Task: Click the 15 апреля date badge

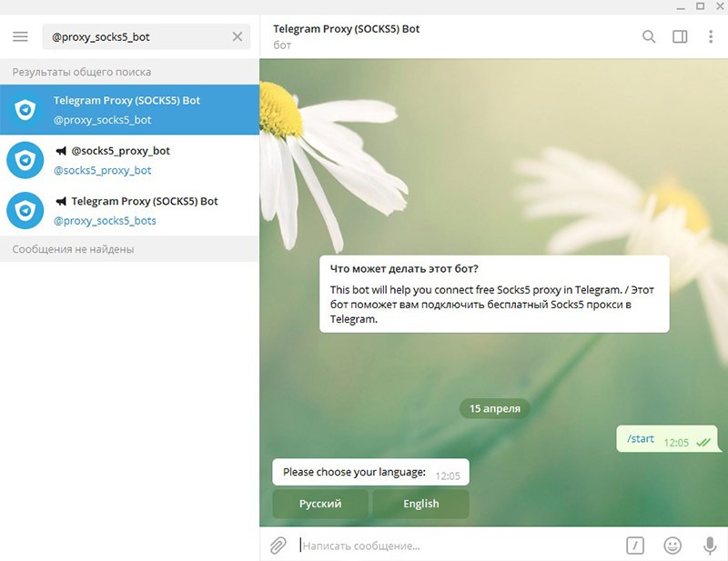Action: click(494, 409)
